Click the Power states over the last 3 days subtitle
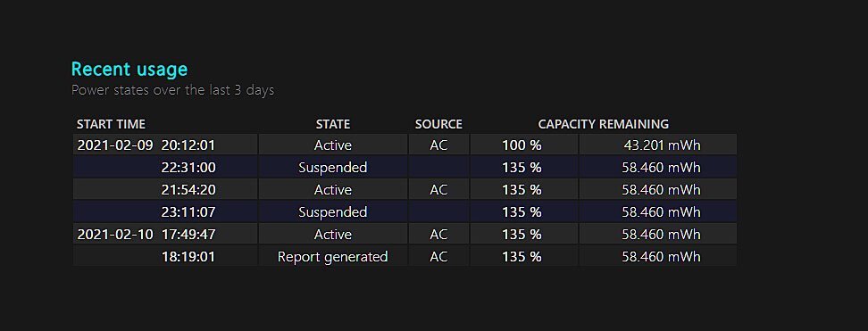 point(172,90)
